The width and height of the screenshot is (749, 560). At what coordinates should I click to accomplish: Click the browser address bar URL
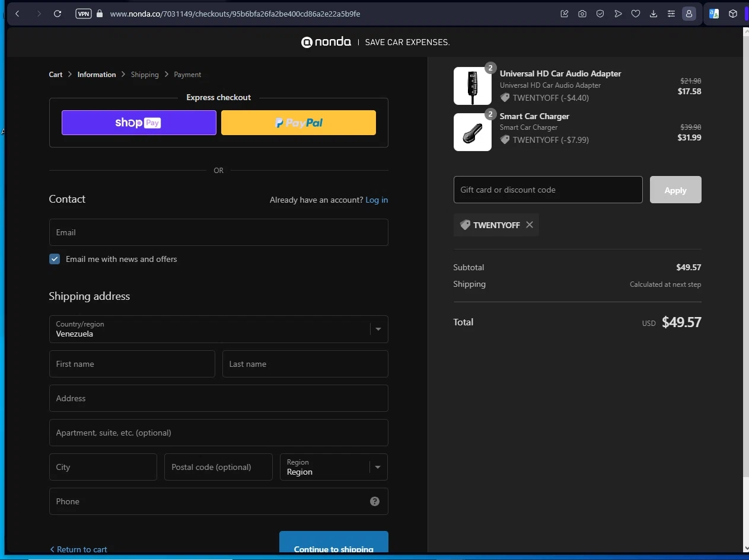click(x=235, y=14)
